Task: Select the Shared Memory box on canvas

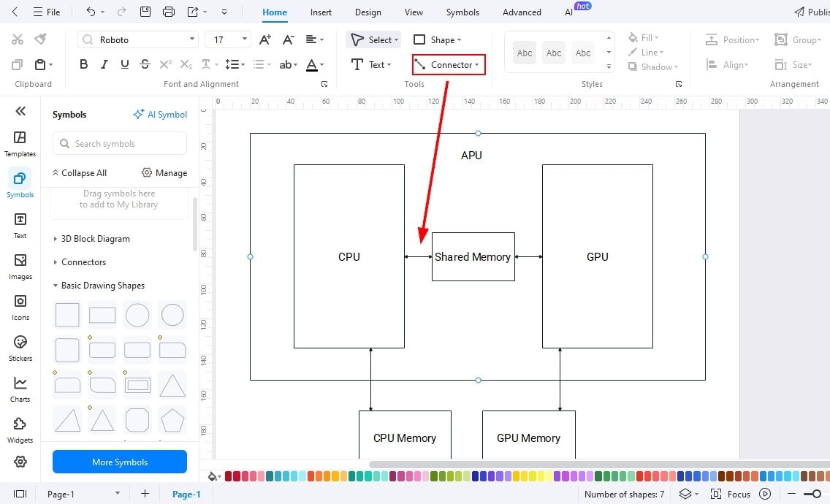Action: (x=473, y=257)
